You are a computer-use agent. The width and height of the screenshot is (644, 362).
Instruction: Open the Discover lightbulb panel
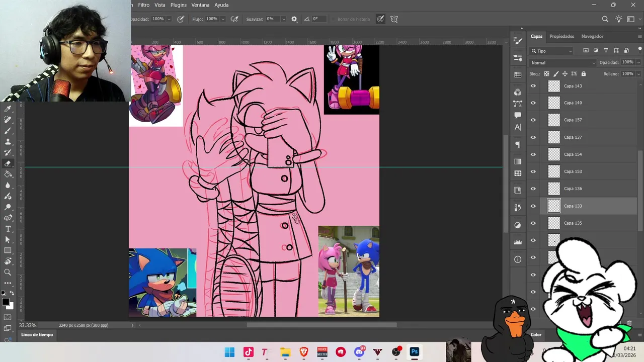click(x=618, y=19)
